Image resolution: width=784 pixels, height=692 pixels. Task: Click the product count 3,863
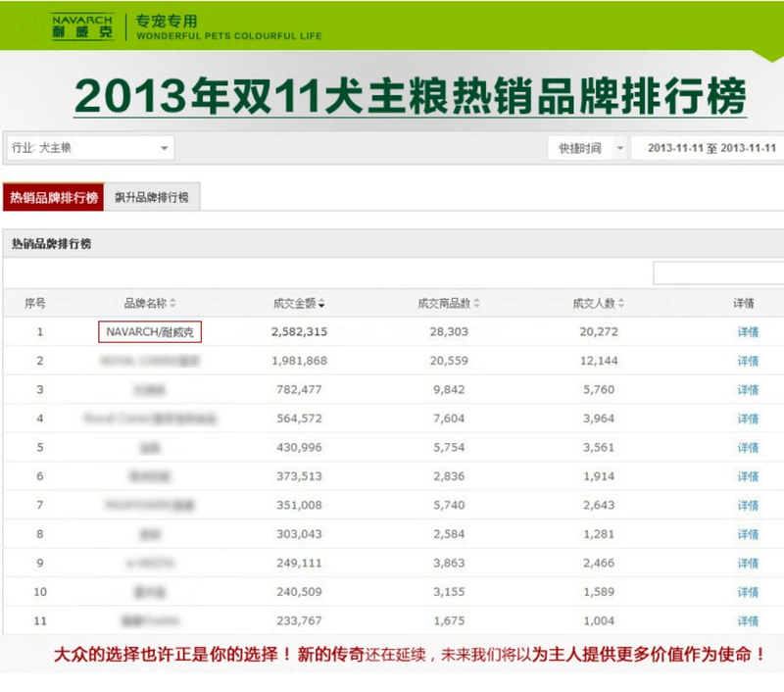[x=449, y=564]
